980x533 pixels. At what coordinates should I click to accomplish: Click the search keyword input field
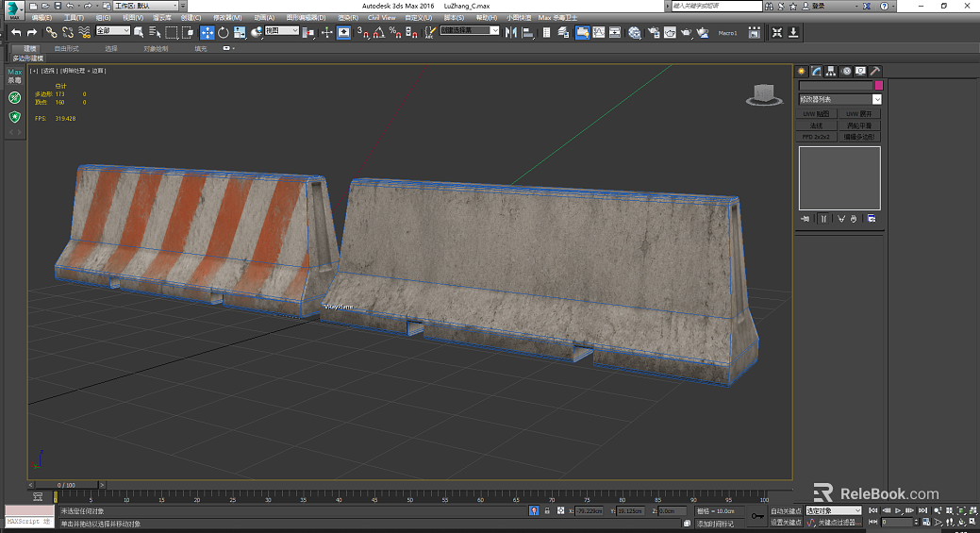(717, 6)
